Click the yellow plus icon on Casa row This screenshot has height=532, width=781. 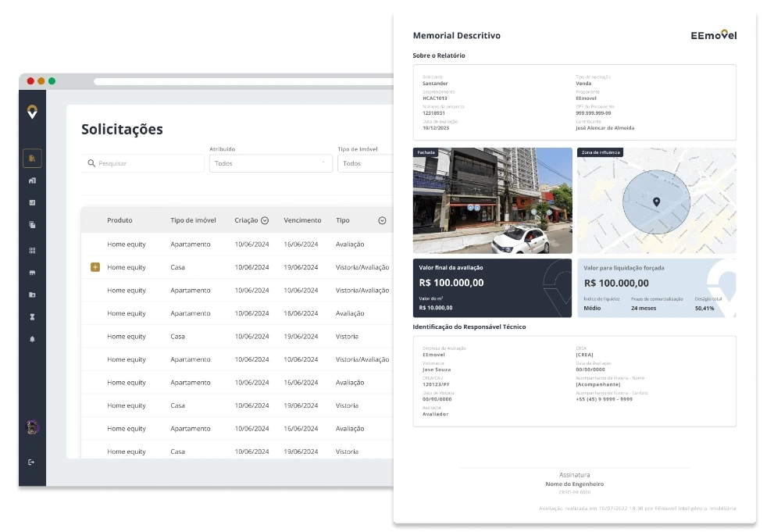point(95,267)
